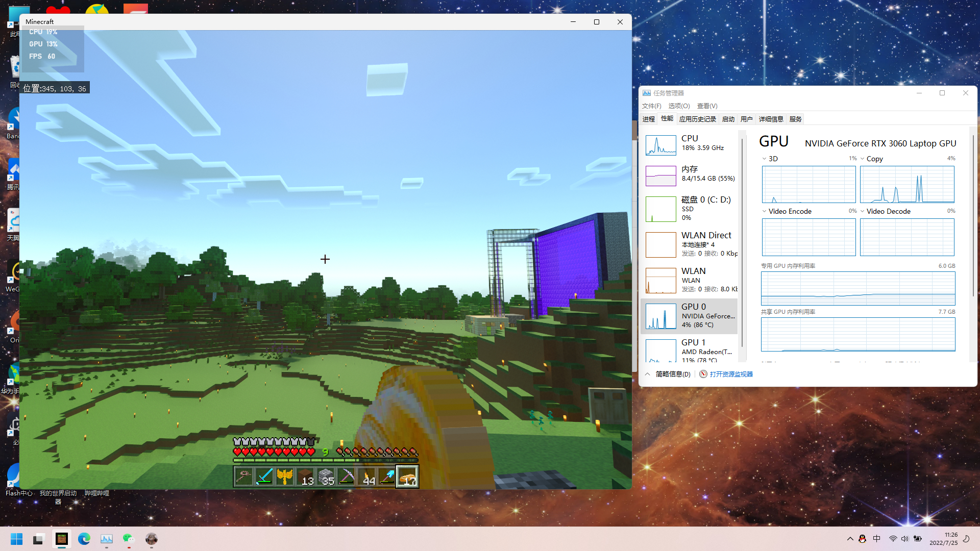Image resolution: width=980 pixels, height=551 pixels.
Task: Select the pickaxe hotbar slot
Action: [346, 477]
